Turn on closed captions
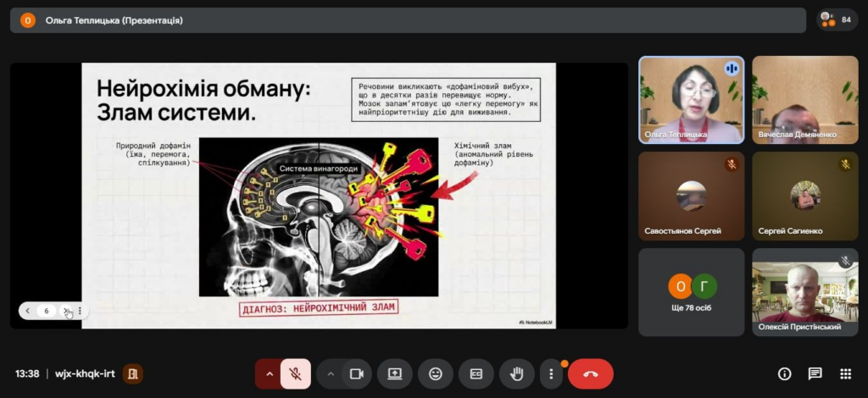This screenshot has width=868, height=398. click(x=476, y=373)
